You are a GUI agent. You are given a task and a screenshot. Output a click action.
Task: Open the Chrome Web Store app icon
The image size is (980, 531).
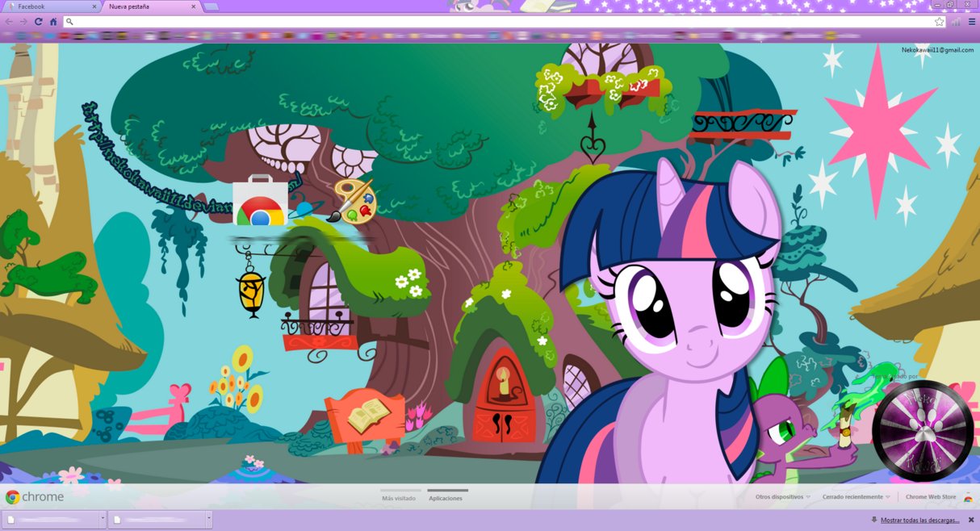tap(260, 200)
